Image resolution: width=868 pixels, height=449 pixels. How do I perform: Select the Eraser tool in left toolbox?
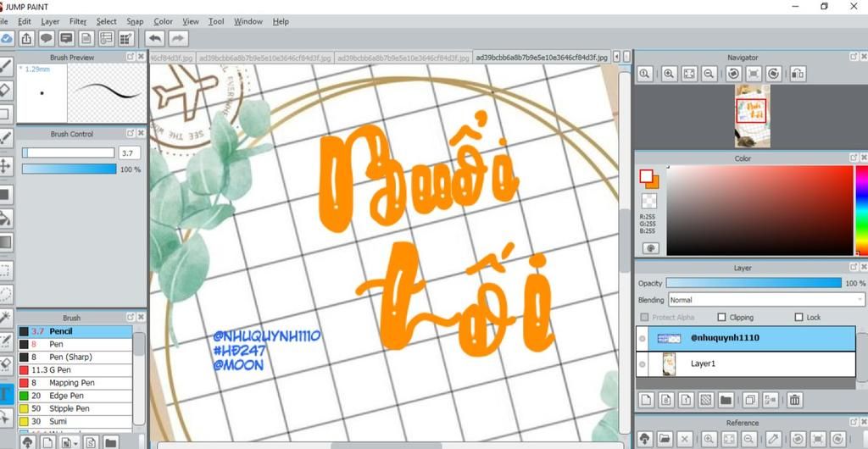tap(5, 90)
